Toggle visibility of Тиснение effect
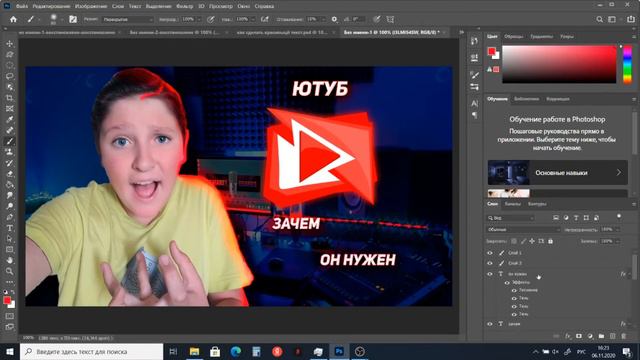The height and width of the screenshot is (360, 640). pos(514,290)
